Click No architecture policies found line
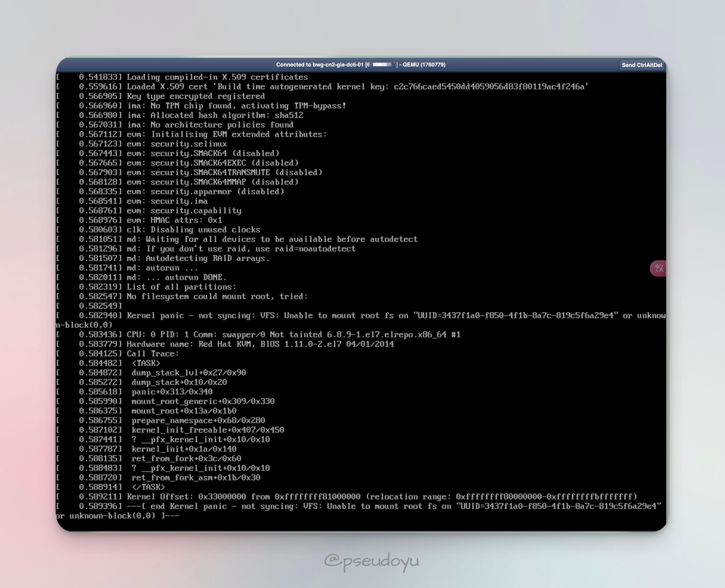This screenshot has width=725, height=588. [x=175, y=125]
